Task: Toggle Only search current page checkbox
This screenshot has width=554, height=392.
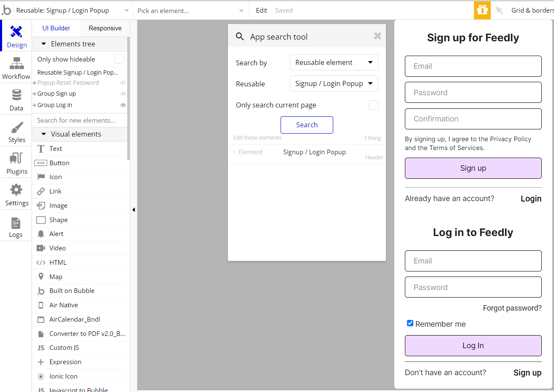Action: click(x=373, y=105)
